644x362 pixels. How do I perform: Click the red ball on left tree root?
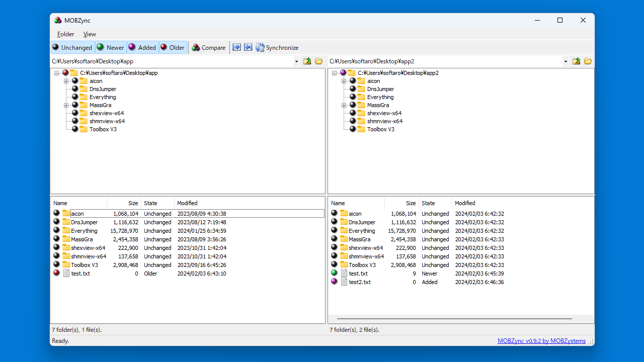[x=65, y=73]
